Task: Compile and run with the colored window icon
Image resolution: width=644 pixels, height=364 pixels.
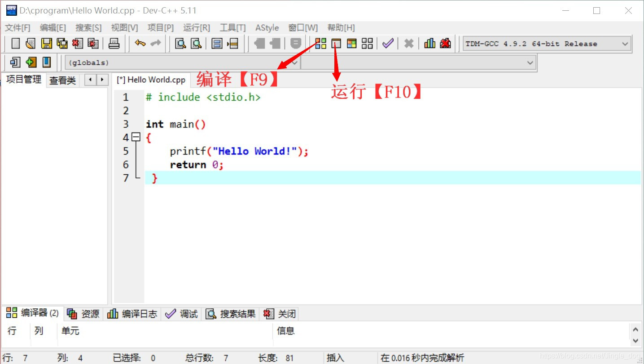Action: point(352,44)
